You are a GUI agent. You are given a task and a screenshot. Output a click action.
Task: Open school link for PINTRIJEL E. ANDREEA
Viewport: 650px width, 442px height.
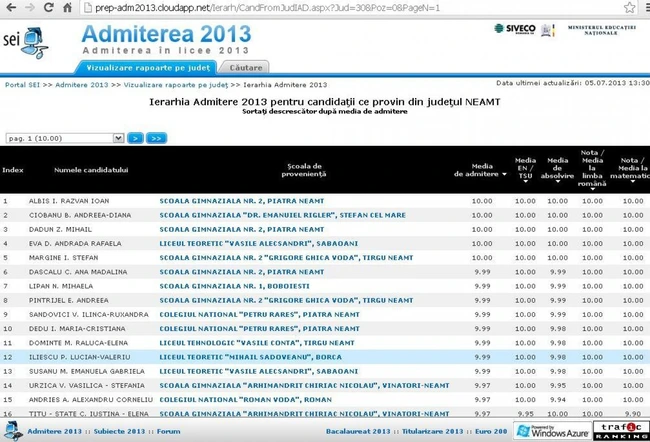pos(286,300)
